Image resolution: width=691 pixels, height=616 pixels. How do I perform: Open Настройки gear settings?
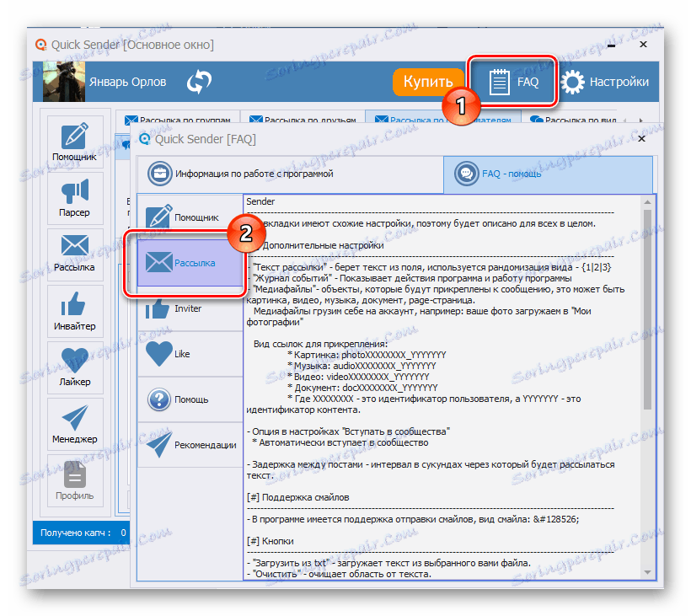606,82
